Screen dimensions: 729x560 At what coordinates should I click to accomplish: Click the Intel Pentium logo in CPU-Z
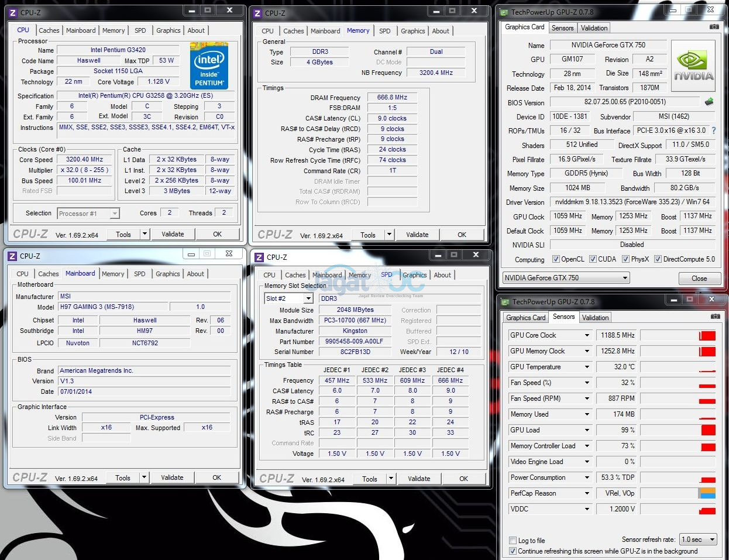[x=209, y=66]
